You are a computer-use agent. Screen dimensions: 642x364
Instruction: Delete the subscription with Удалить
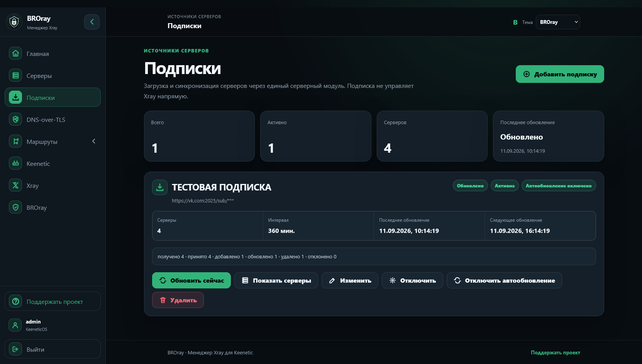tap(178, 300)
